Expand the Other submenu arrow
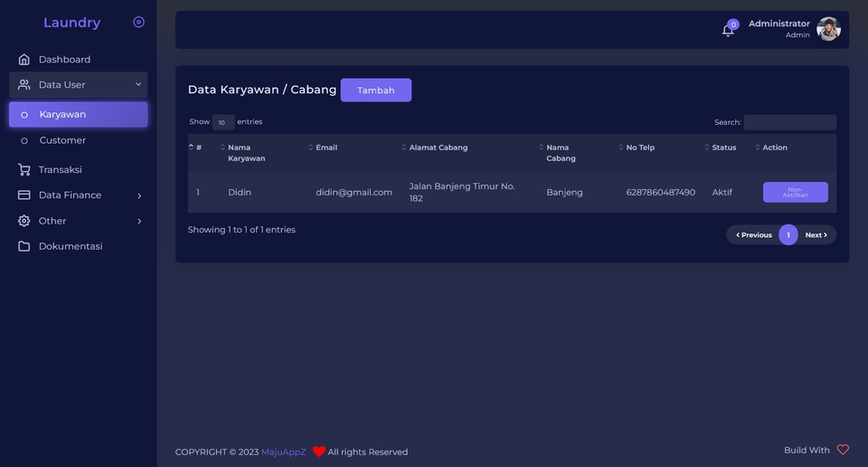 tap(139, 221)
